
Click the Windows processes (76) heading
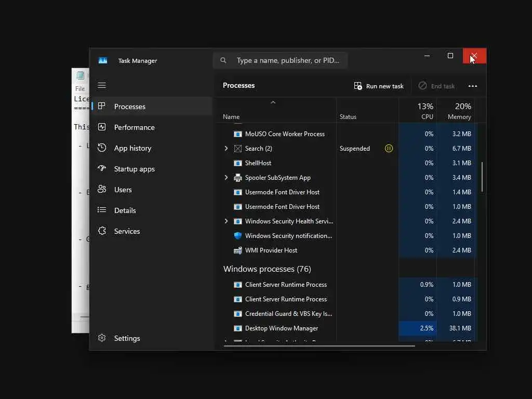(x=267, y=269)
